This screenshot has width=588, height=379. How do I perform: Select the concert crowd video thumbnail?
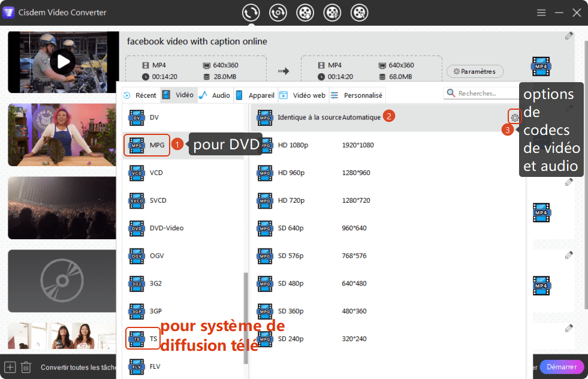(x=62, y=208)
